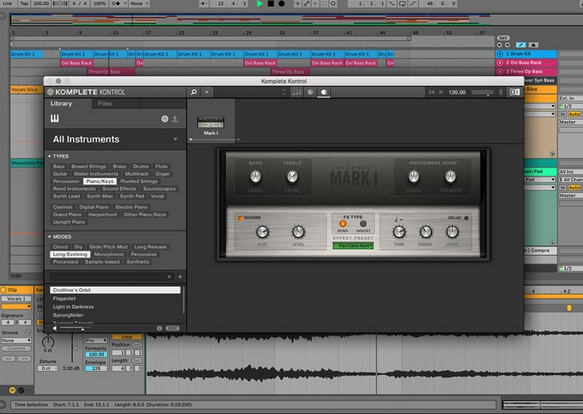The image size is (583, 414).
Task: Click the dark round icon beside the clip view icon
Action: pos(21,390)
